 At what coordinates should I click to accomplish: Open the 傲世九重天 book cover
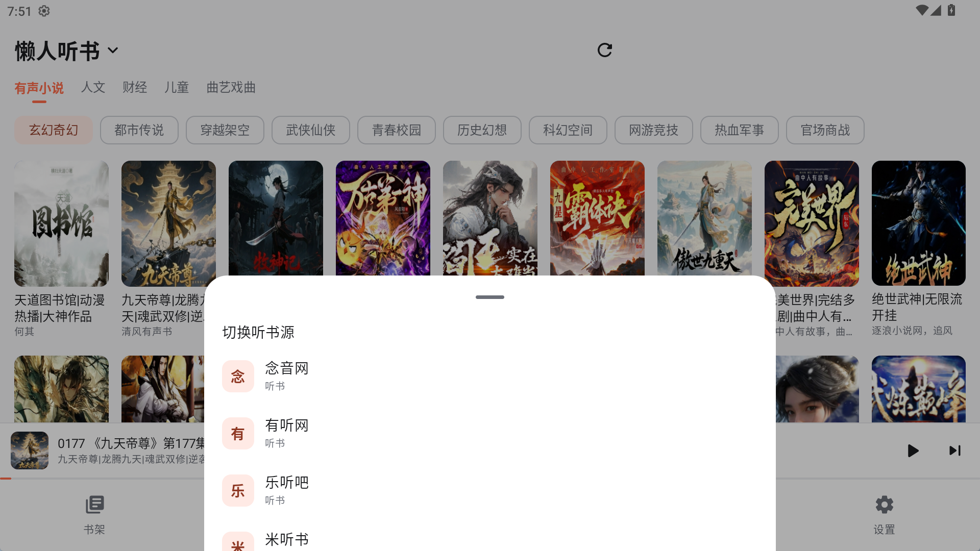pos(704,218)
